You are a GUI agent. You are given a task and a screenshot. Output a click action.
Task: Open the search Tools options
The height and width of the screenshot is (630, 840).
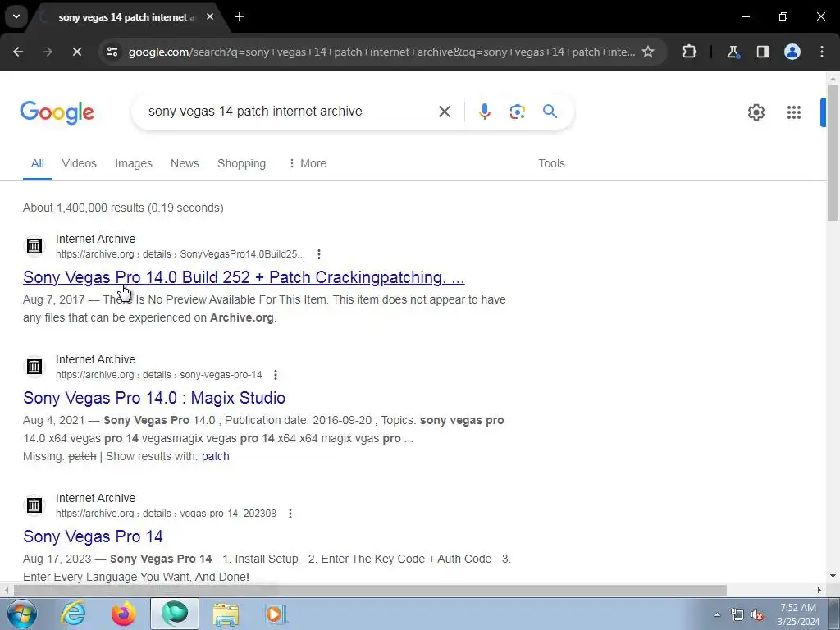551,163
